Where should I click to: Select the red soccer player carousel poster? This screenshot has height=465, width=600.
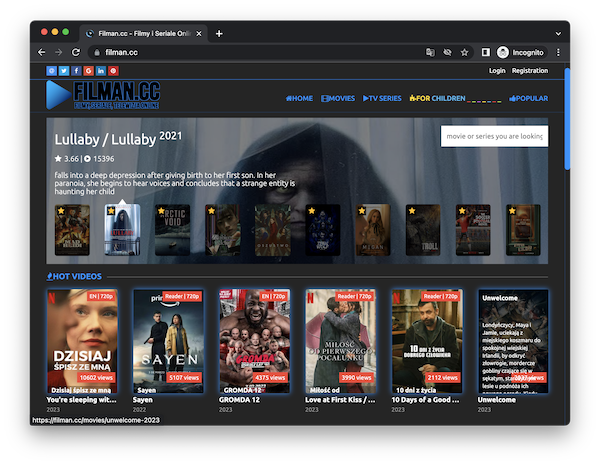[473, 230]
